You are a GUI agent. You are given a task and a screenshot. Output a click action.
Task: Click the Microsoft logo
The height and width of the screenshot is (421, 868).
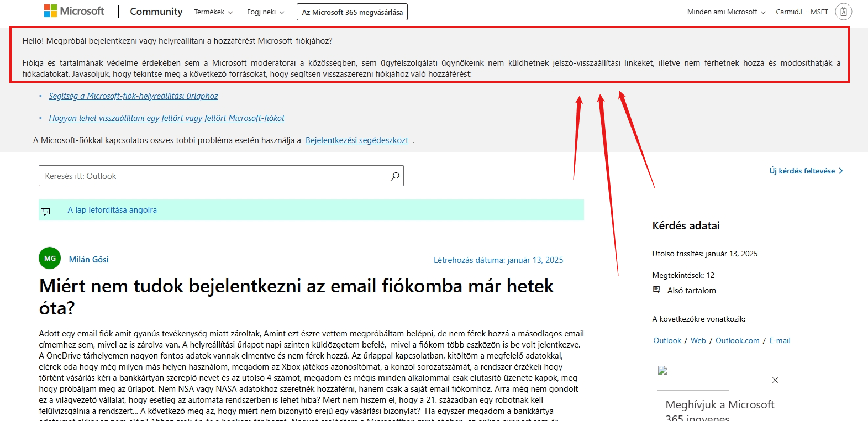point(74,11)
